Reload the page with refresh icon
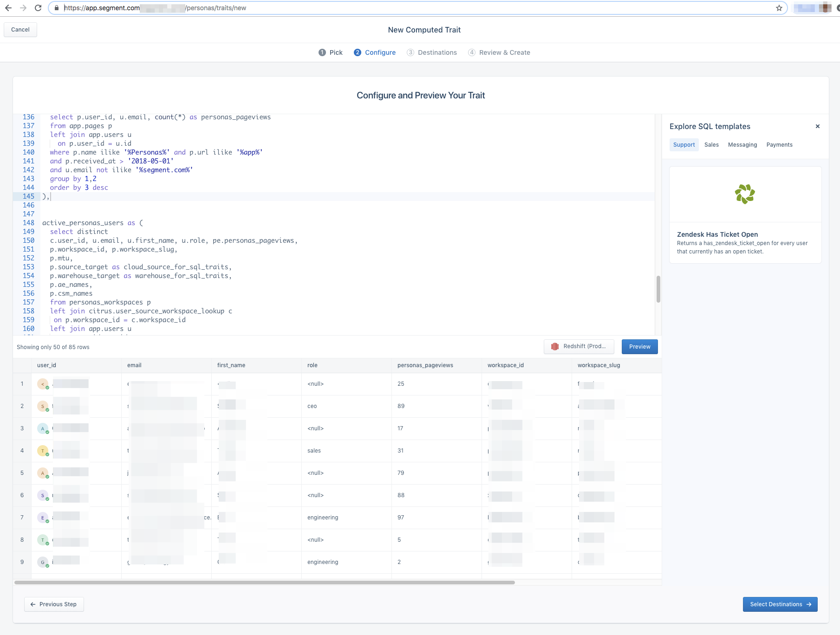Screen dimensions: 840x635 tap(38, 8)
